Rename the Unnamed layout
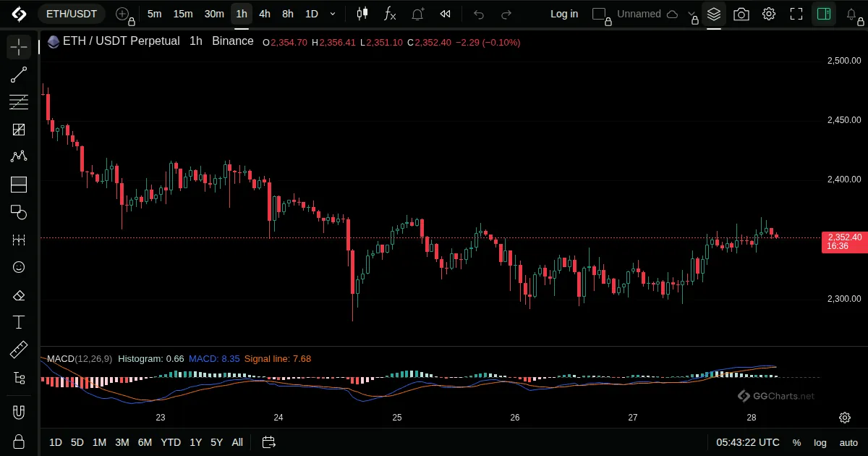Screen dimensions: 868x456 [x=639, y=14]
